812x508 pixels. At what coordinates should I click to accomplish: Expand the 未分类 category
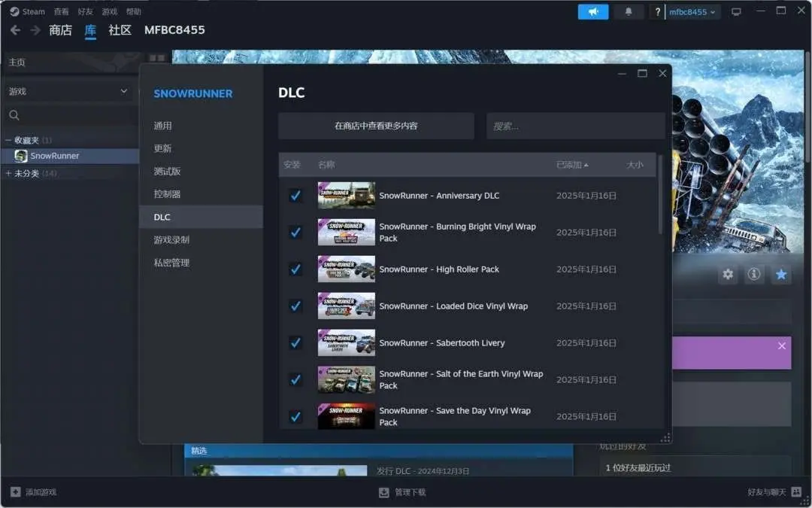pos(8,173)
